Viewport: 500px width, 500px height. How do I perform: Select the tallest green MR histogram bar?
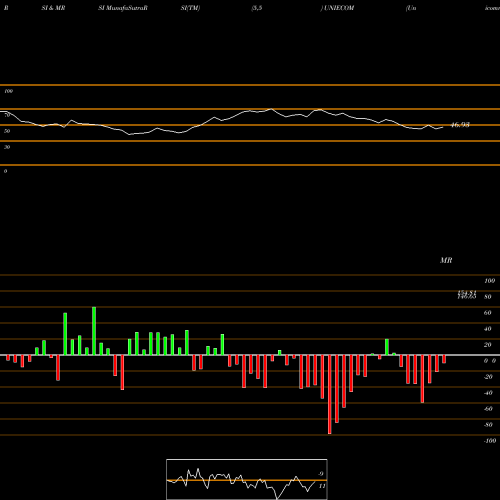94,331
